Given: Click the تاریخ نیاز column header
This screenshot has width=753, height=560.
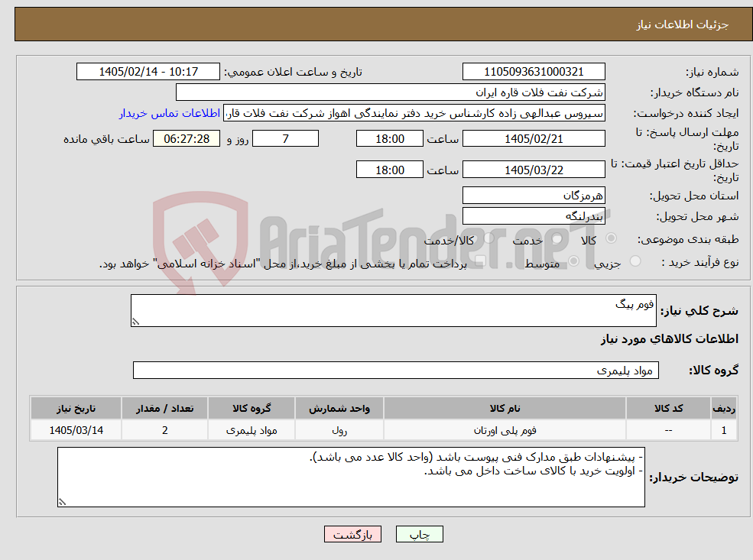Looking at the screenshot, I should (x=76, y=409).
